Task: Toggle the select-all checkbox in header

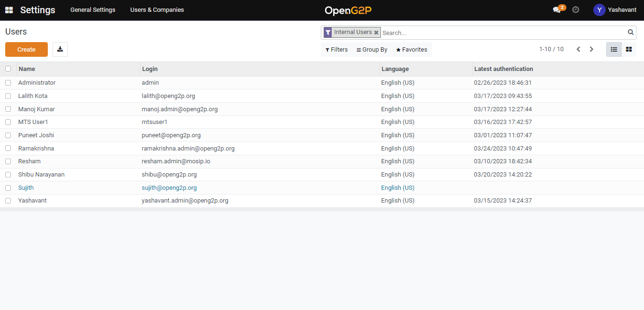Action: click(x=8, y=69)
